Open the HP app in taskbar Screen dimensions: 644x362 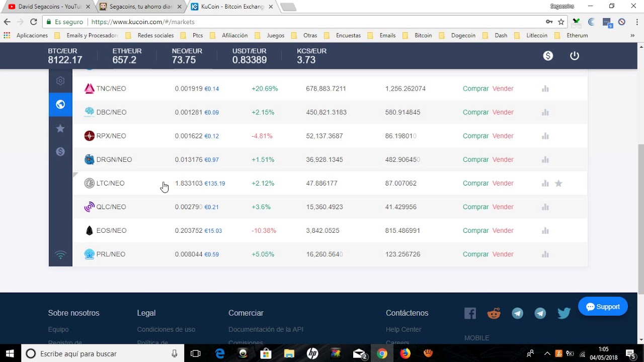(312, 353)
